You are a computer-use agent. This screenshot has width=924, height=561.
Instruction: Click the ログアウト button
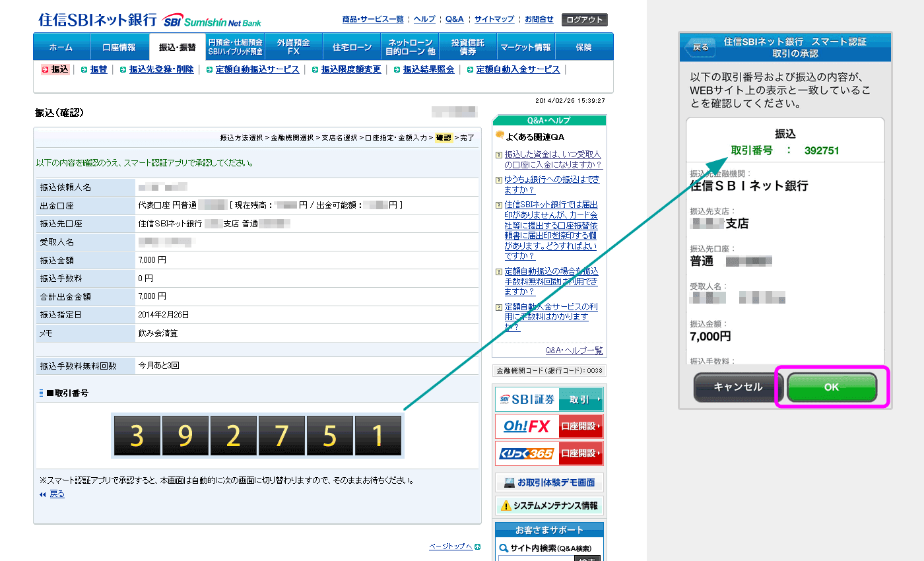click(x=585, y=20)
